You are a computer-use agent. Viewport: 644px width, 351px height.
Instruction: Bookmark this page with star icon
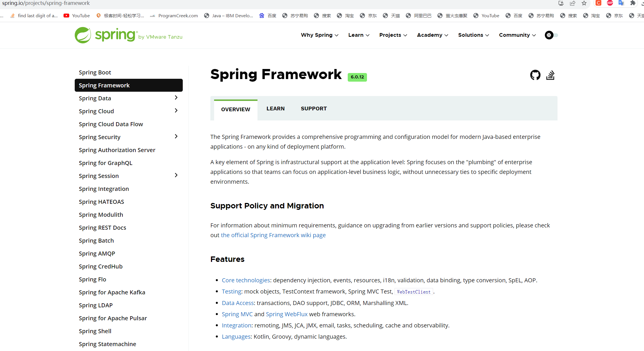pyautogui.click(x=584, y=3)
